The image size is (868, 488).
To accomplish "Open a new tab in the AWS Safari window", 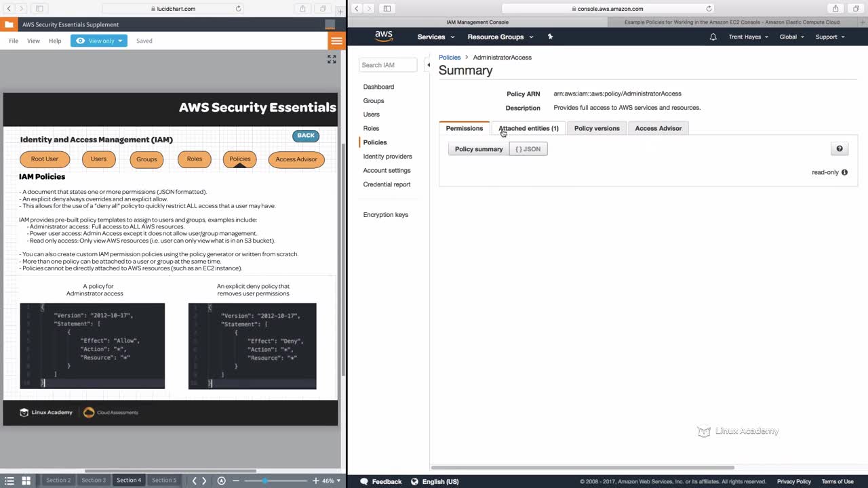I will tap(863, 22).
